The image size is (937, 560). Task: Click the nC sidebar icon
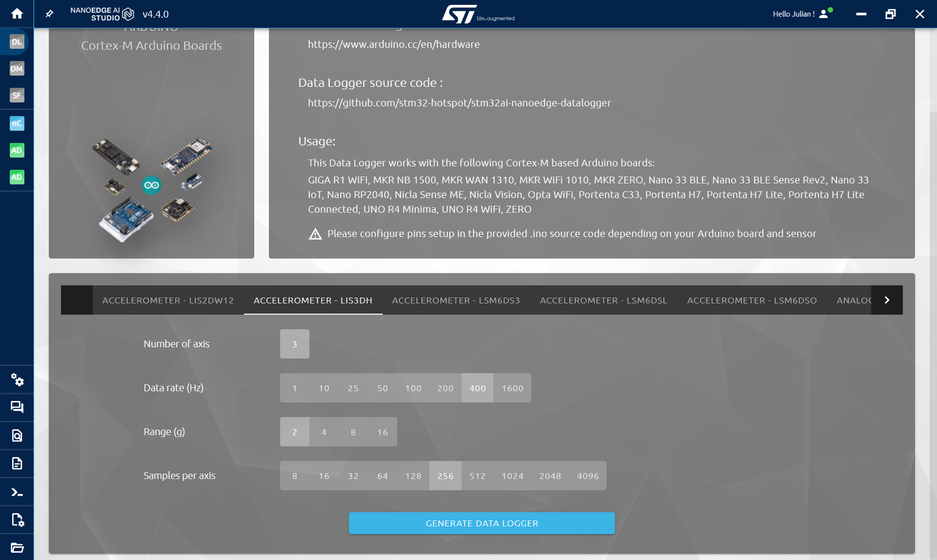click(x=17, y=123)
